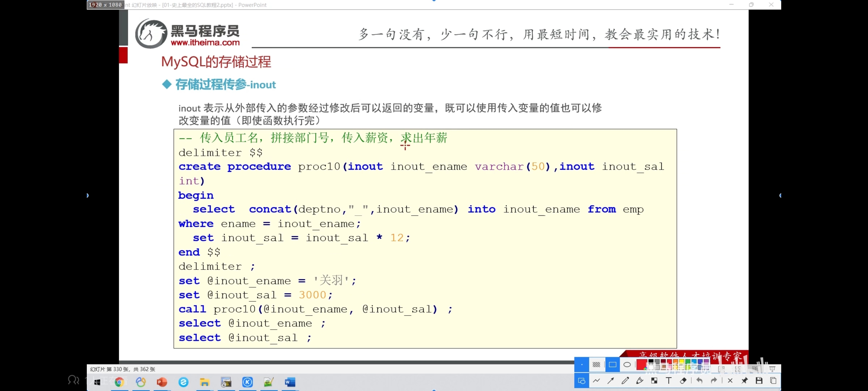Click the slide 330 of 362 indicator
Image resolution: width=868 pixels, height=391 pixels.
click(x=123, y=369)
